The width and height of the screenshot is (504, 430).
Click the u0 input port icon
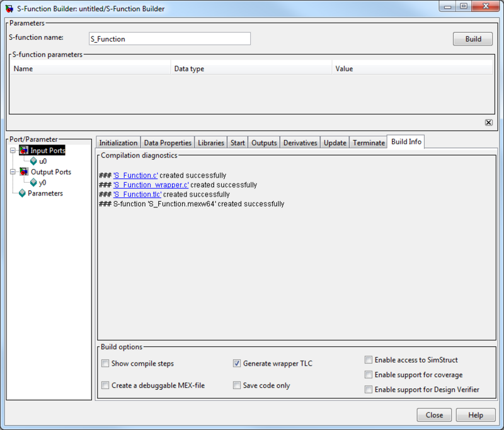click(33, 161)
